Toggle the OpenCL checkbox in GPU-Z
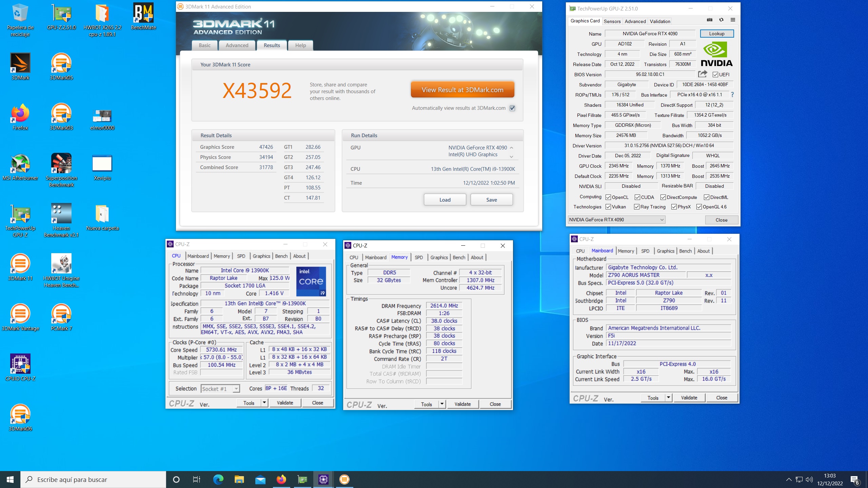The width and height of the screenshot is (868, 488). (608, 197)
